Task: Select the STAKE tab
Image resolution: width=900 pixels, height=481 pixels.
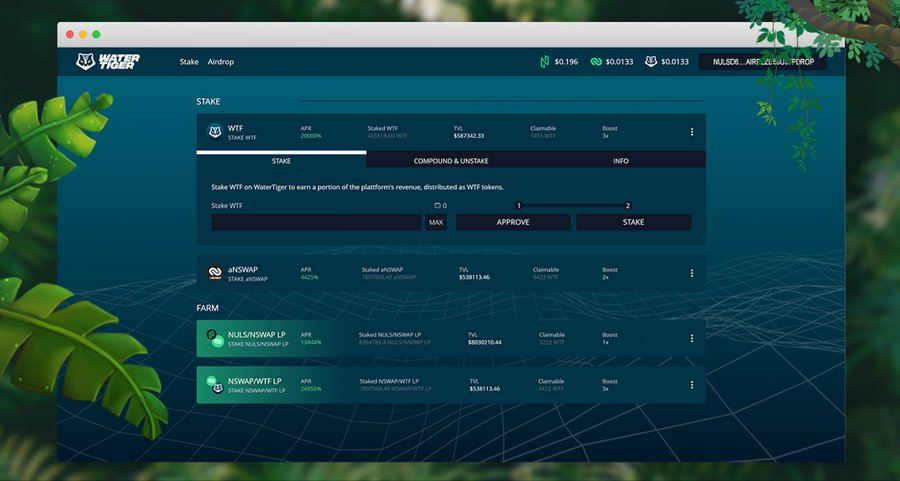Action: tap(281, 160)
